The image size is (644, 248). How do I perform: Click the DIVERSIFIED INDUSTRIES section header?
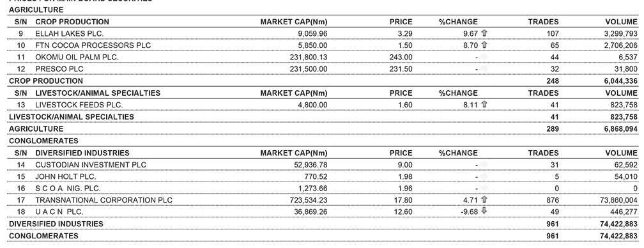(x=82, y=153)
